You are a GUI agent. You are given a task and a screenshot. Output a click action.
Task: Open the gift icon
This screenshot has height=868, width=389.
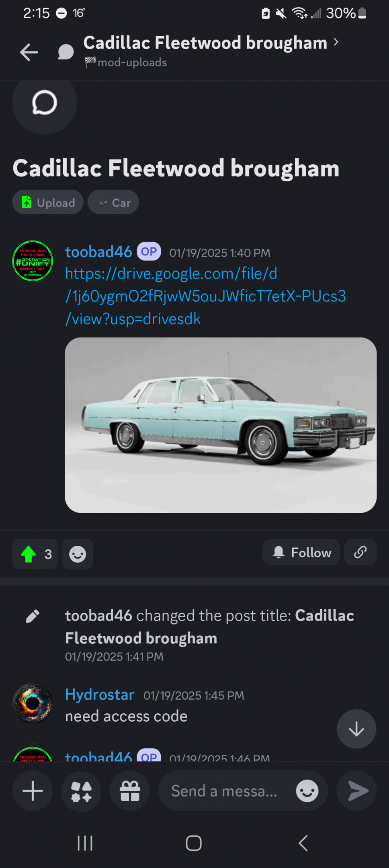(130, 791)
